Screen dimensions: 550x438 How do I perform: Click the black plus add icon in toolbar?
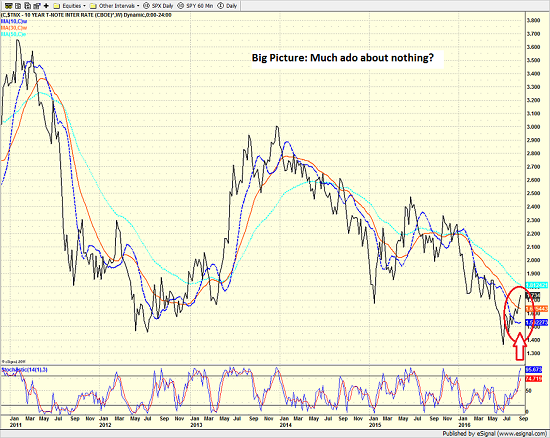pyautogui.click(x=46, y=6)
